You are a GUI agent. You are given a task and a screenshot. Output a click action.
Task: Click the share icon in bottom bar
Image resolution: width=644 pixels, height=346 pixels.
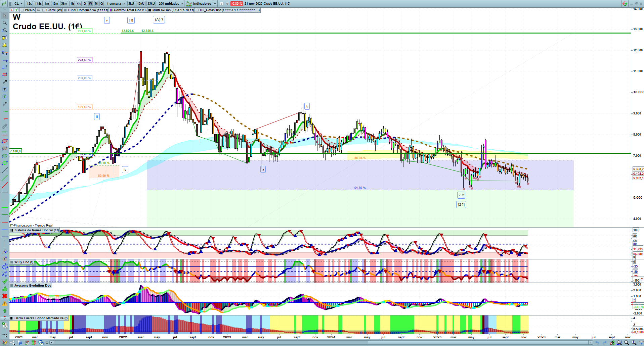click(13, 343)
